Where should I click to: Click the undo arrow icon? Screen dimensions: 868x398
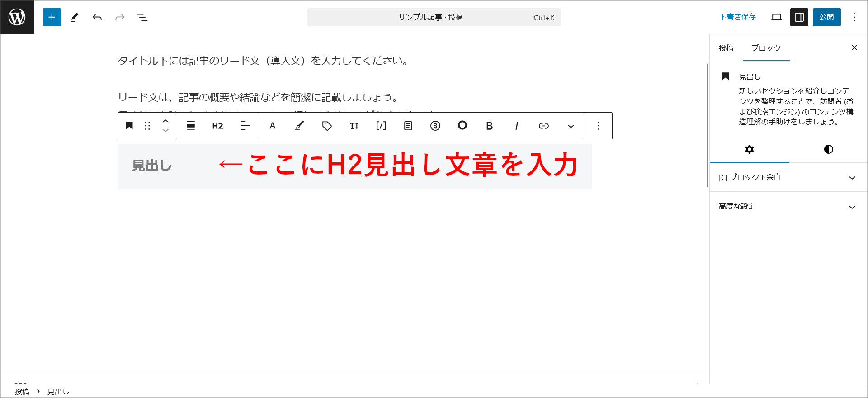(97, 17)
